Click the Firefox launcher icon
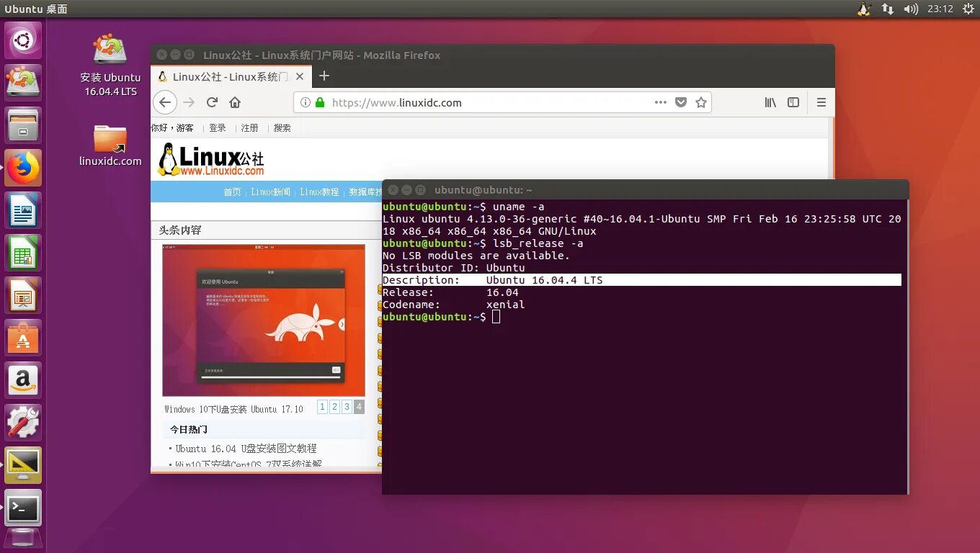980x553 pixels. (24, 168)
